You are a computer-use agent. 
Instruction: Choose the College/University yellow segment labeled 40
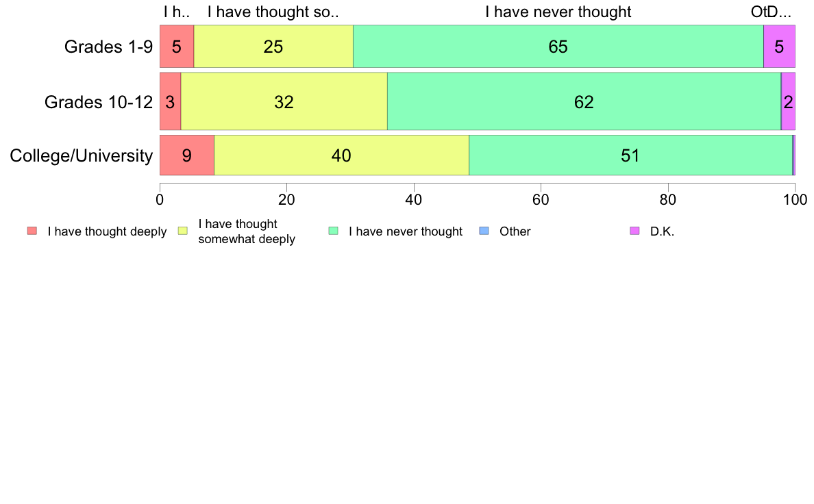pos(342,155)
